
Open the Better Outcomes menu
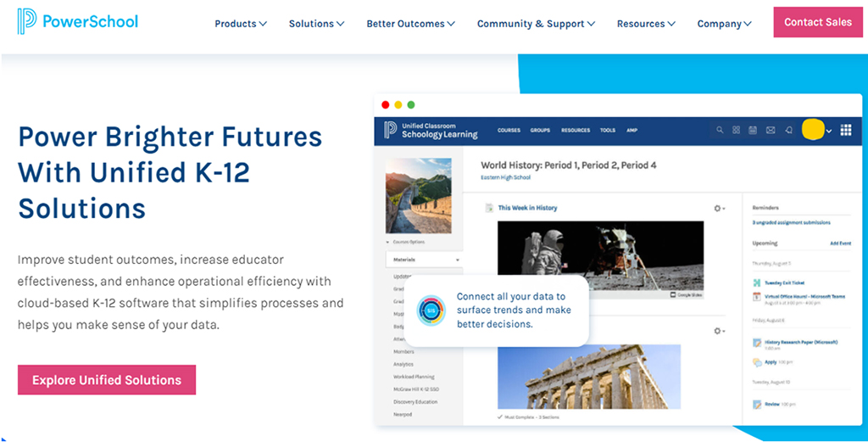coord(411,24)
